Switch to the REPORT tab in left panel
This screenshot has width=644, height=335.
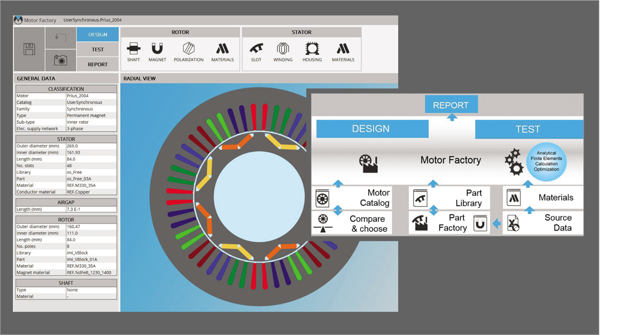tap(98, 64)
